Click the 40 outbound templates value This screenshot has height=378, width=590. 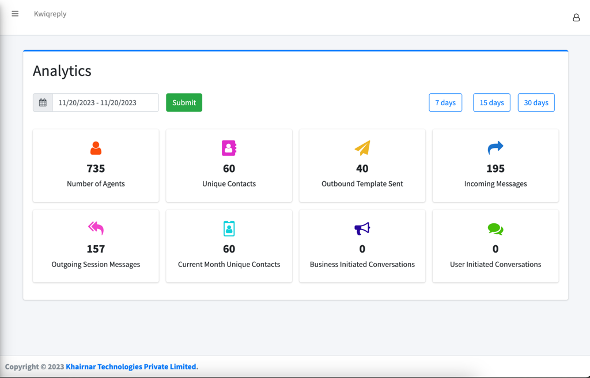click(362, 169)
